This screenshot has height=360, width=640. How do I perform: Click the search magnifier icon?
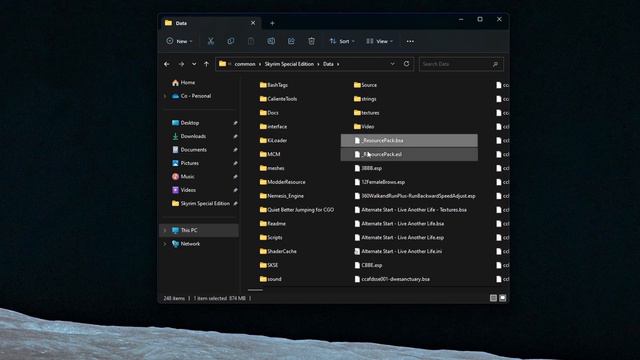tap(495, 64)
